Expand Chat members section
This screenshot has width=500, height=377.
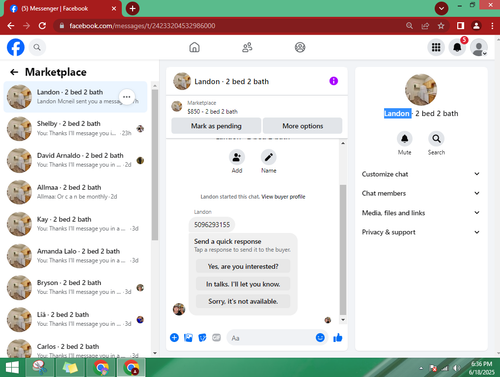[x=421, y=193]
